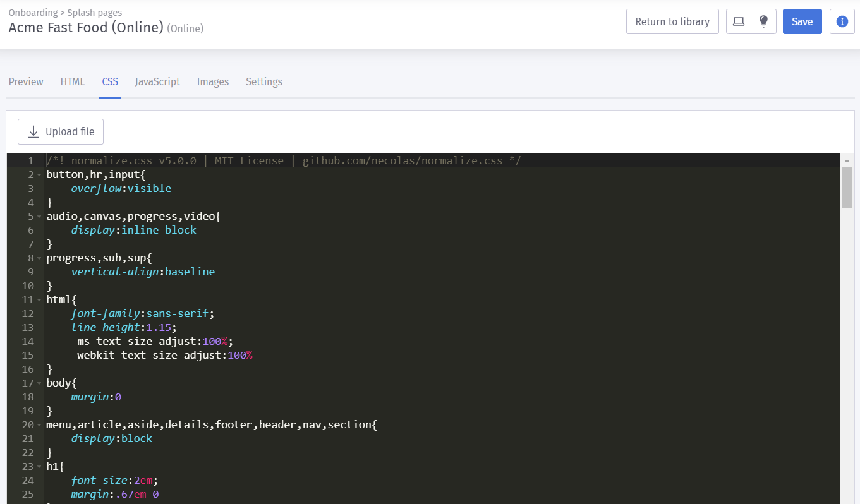The height and width of the screenshot is (504, 860).
Task: Fold the progress,sub,sup rule at line 8
Action: point(39,258)
